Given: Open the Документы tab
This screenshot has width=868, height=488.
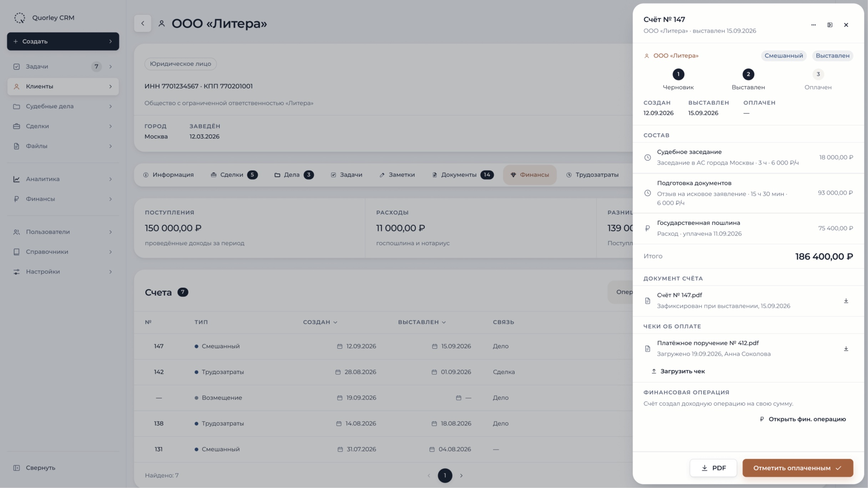Looking at the screenshot, I should coord(463,175).
